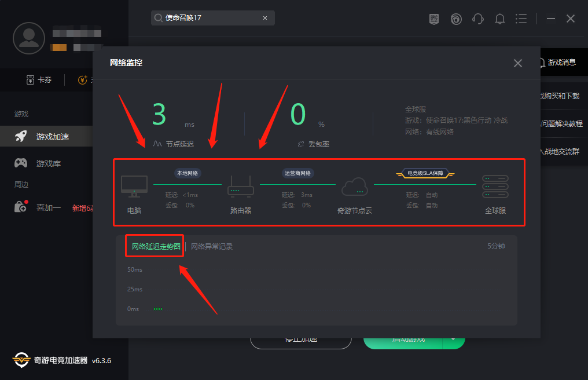This screenshot has height=380, width=588.
Task: Click the 丢包率 label
Action: [x=319, y=144]
